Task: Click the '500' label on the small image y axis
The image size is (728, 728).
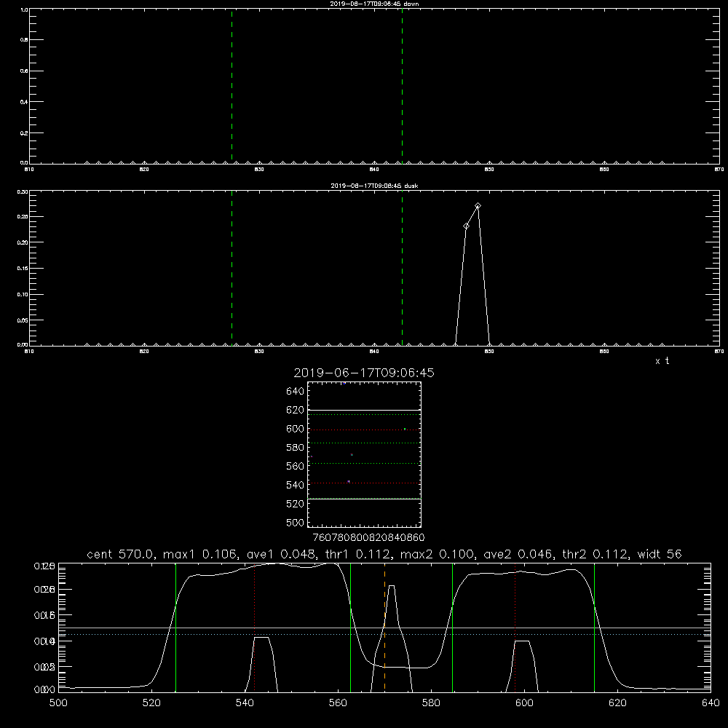Action: pyautogui.click(x=296, y=522)
